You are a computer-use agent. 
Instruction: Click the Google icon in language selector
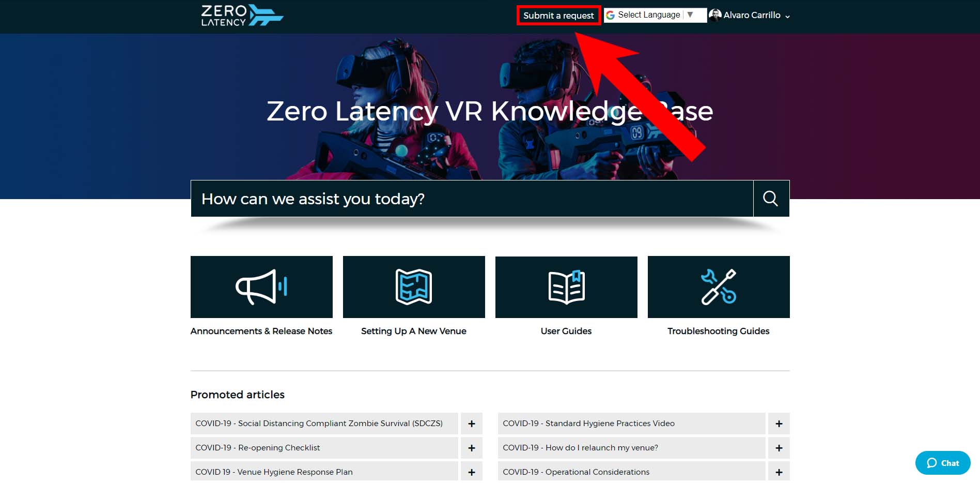pos(610,15)
